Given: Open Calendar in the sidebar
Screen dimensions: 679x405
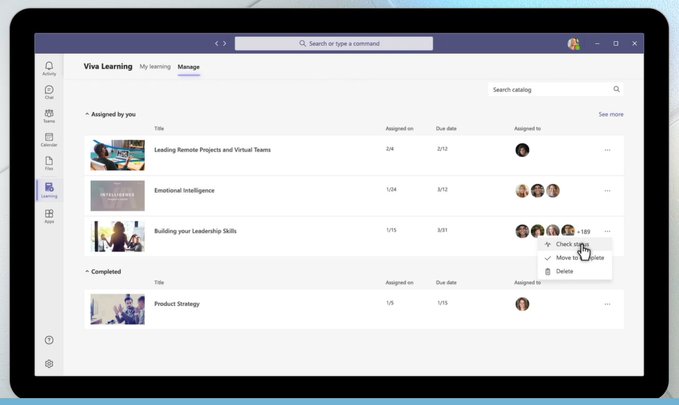Looking at the screenshot, I should [x=49, y=139].
